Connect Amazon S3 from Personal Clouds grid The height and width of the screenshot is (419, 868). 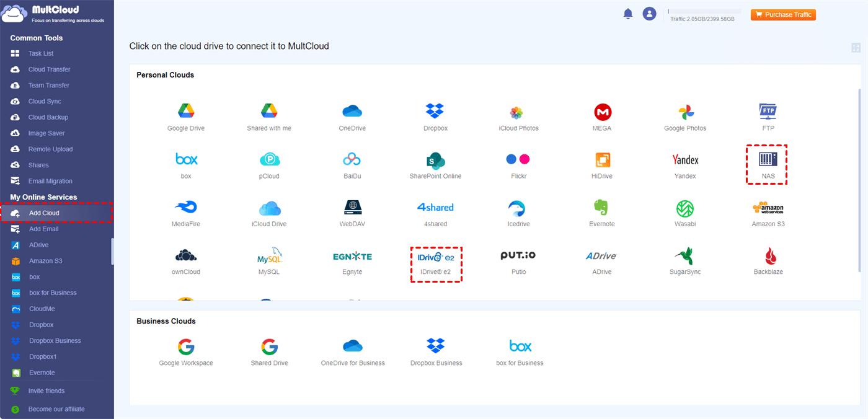pyautogui.click(x=768, y=208)
